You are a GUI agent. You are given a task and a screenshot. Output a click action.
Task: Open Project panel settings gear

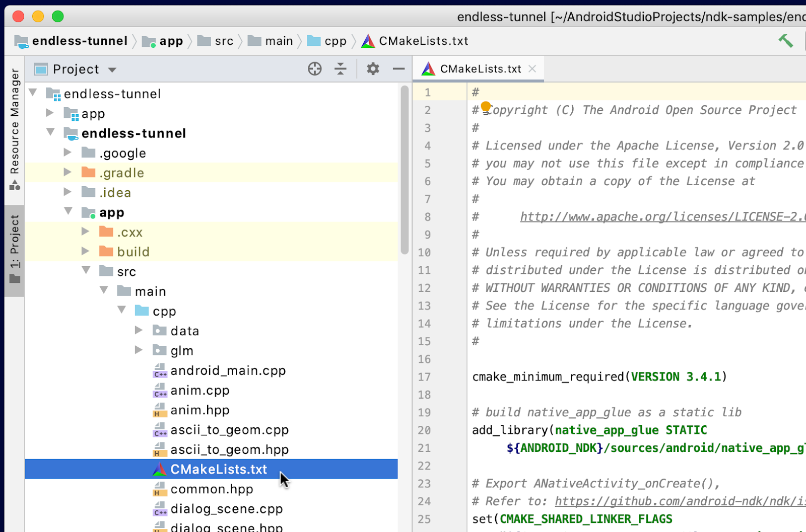click(373, 69)
